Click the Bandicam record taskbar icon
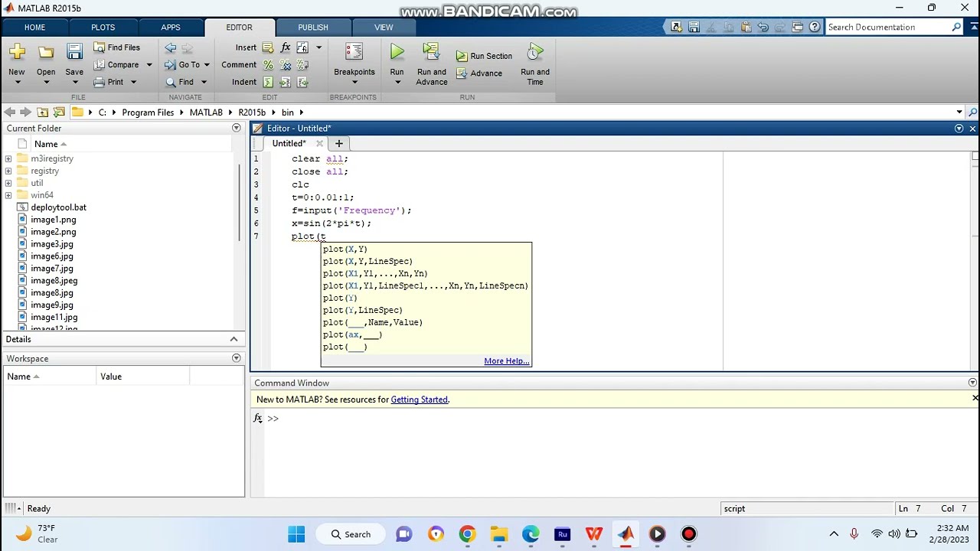This screenshot has width=980, height=551. [689, 534]
